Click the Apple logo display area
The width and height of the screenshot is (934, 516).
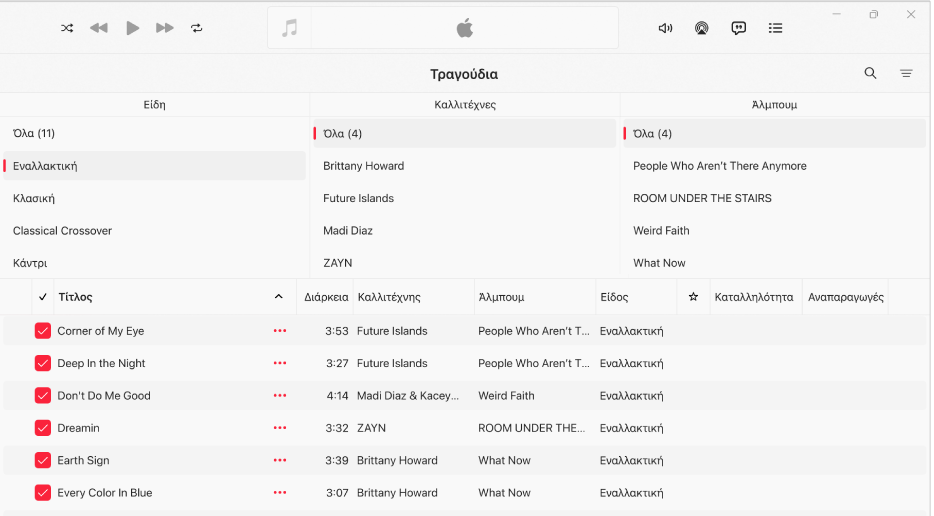[x=465, y=28]
